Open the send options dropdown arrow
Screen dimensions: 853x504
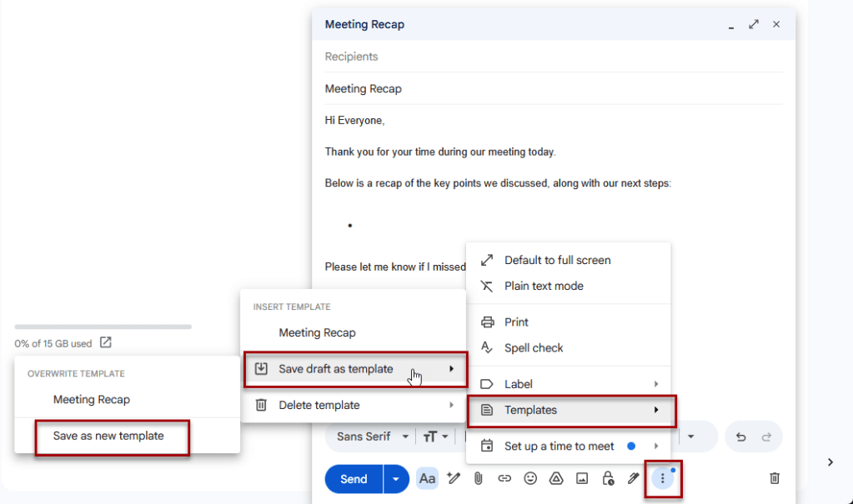[x=396, y=479]
